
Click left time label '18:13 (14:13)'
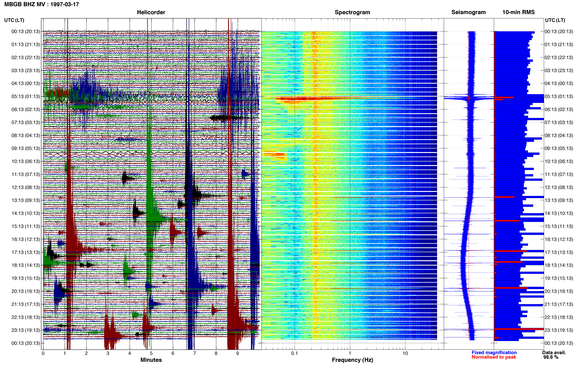26,265
